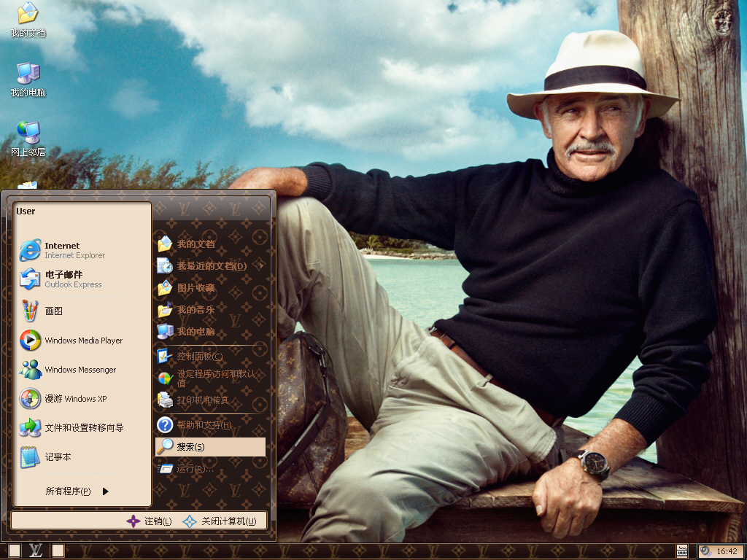Image resolution: width=747 pixels, height=560 pixels.
Task: Click 帮助和支持 question mark icon
Action: [165, 425]
